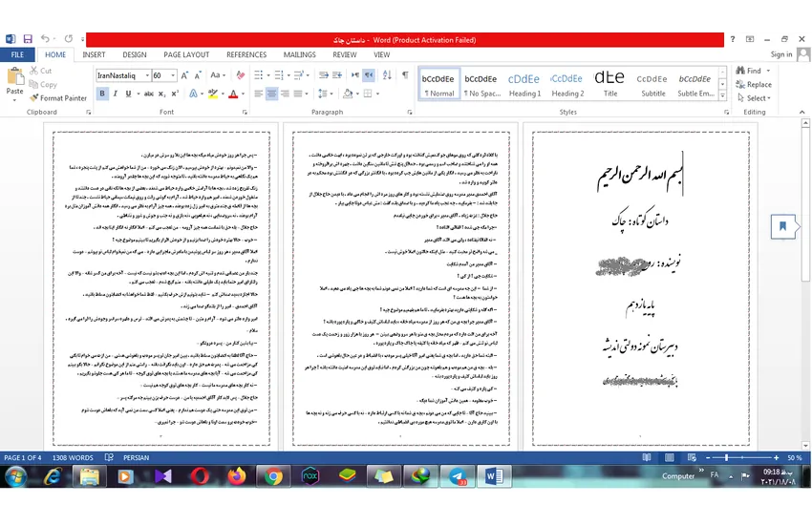
Task: Switch to the REVIEW tab
Action: [344, 54]
